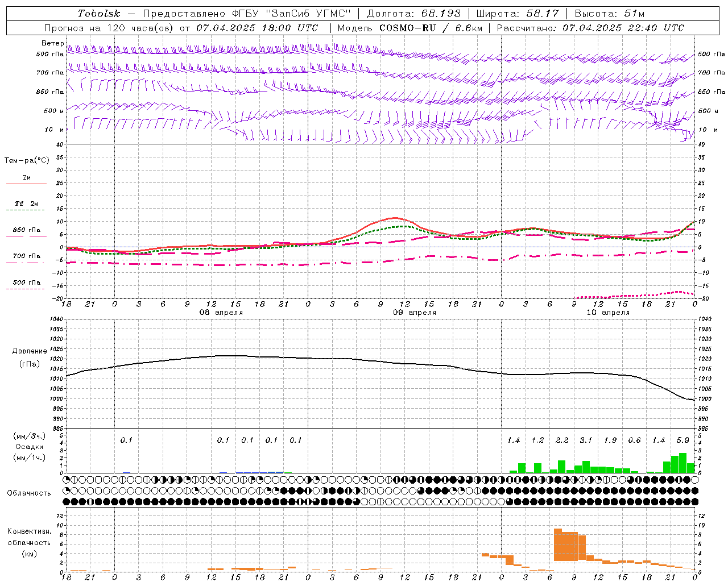Click the model name 'COSMO-RU / 6.6км'

(x=431, y=28)
